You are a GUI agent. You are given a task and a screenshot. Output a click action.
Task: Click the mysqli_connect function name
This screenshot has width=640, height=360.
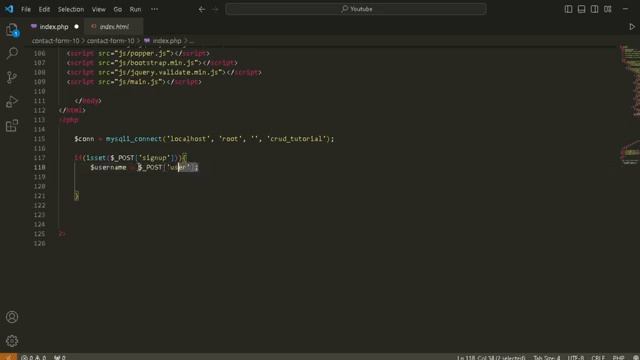click(134, 139)
